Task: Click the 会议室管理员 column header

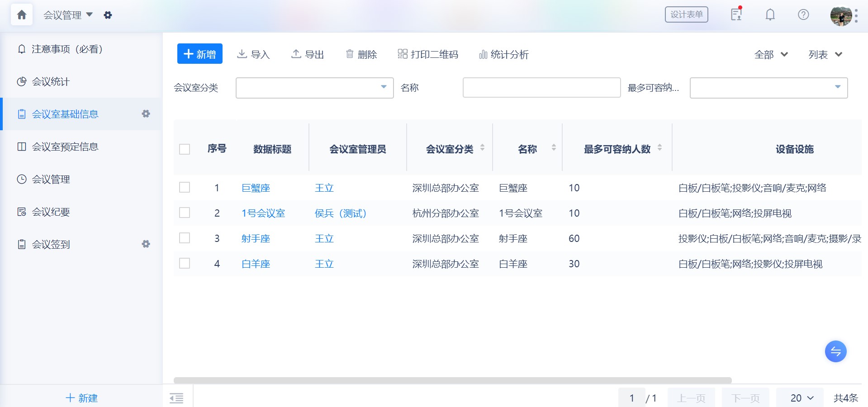Action: [x=358, y=149]
